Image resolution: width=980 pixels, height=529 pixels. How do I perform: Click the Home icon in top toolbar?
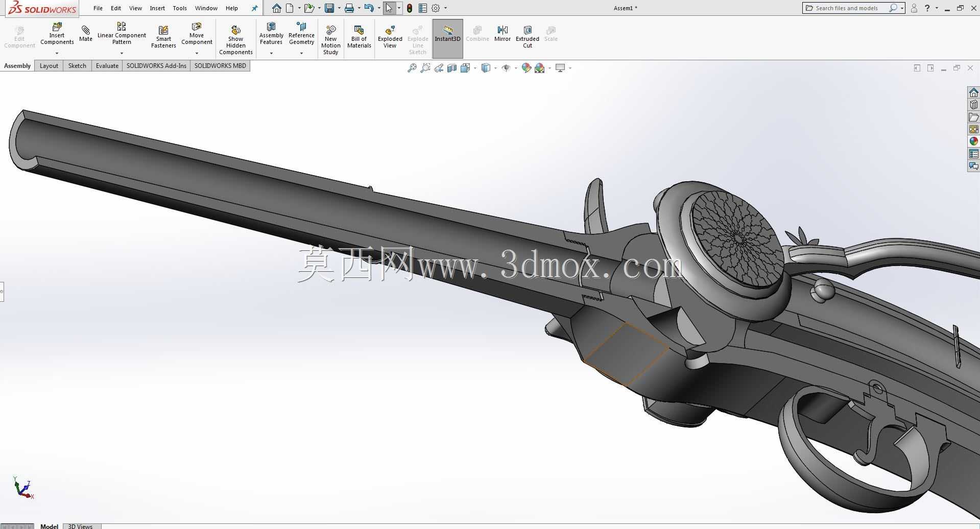276,8
